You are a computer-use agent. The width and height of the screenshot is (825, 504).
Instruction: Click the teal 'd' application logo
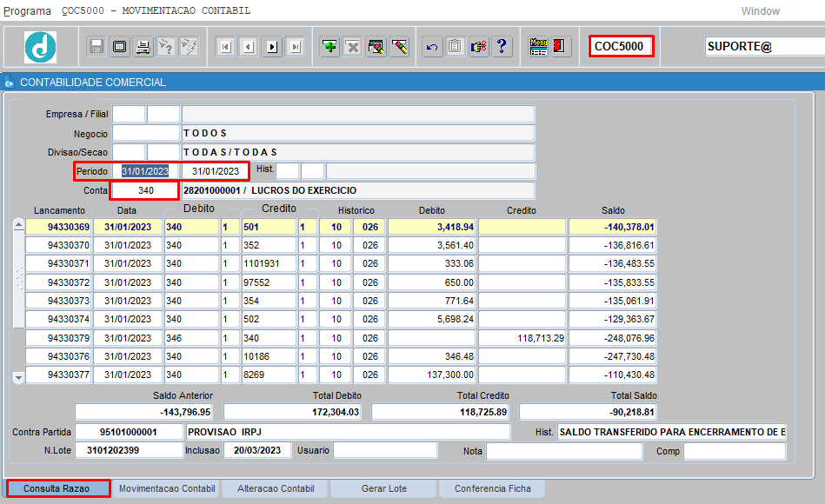tap(41, 47)
